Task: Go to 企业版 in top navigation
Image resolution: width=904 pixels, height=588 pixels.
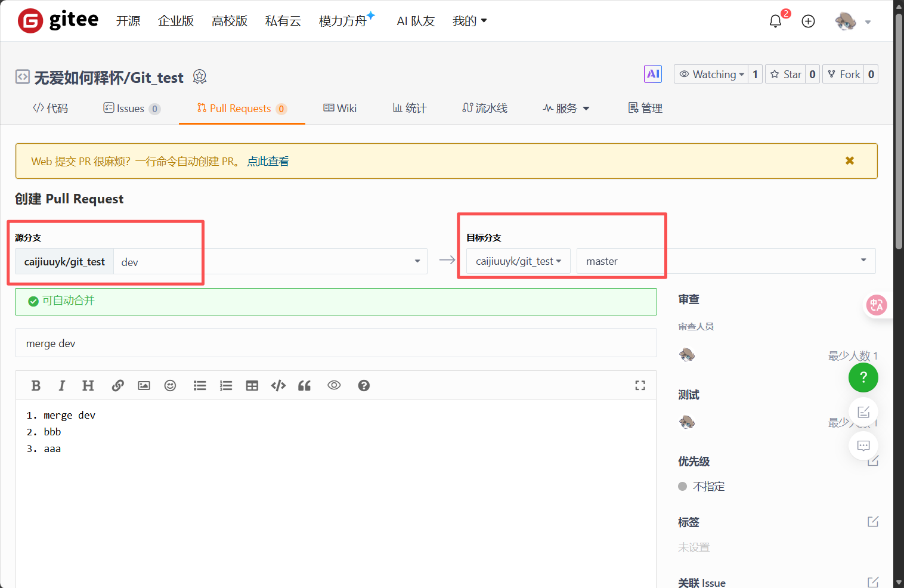Action: 176,21
